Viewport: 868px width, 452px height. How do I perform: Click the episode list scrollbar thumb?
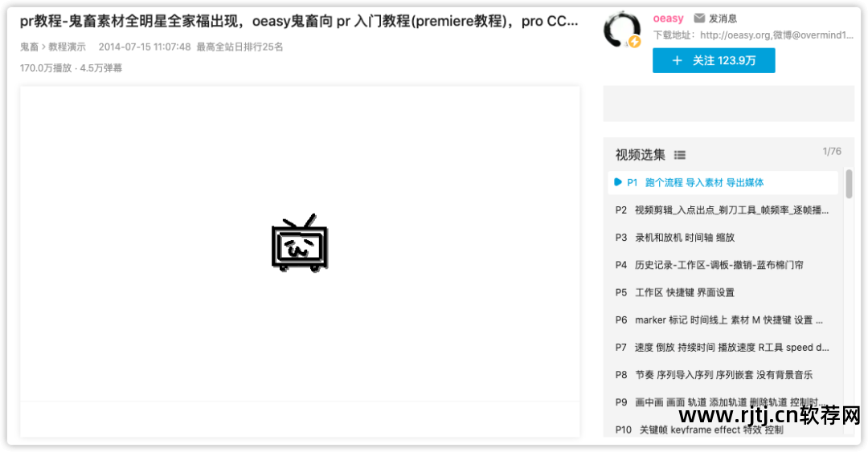tap(850, 184)
